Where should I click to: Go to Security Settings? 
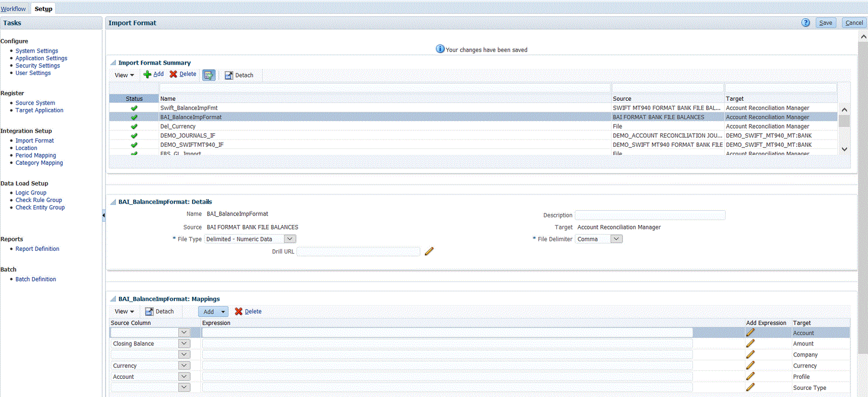[x=38, y=66]
